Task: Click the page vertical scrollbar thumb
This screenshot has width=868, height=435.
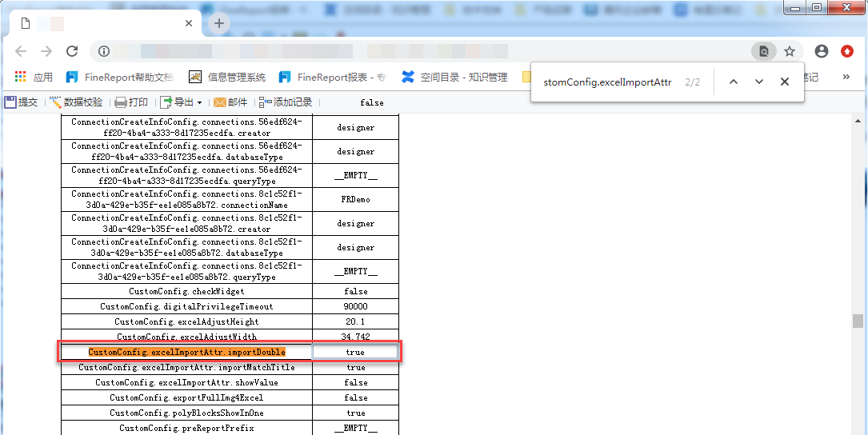Action: pos(858,321)
